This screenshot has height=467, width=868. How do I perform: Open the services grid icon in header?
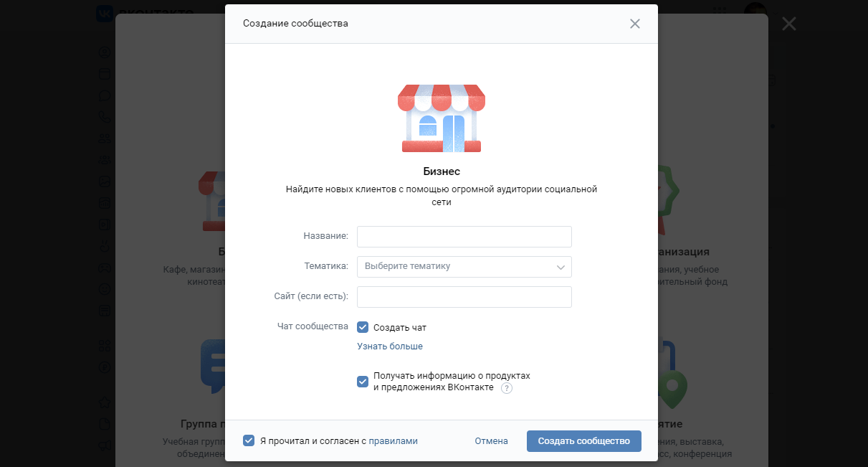(x=721, y=12)
